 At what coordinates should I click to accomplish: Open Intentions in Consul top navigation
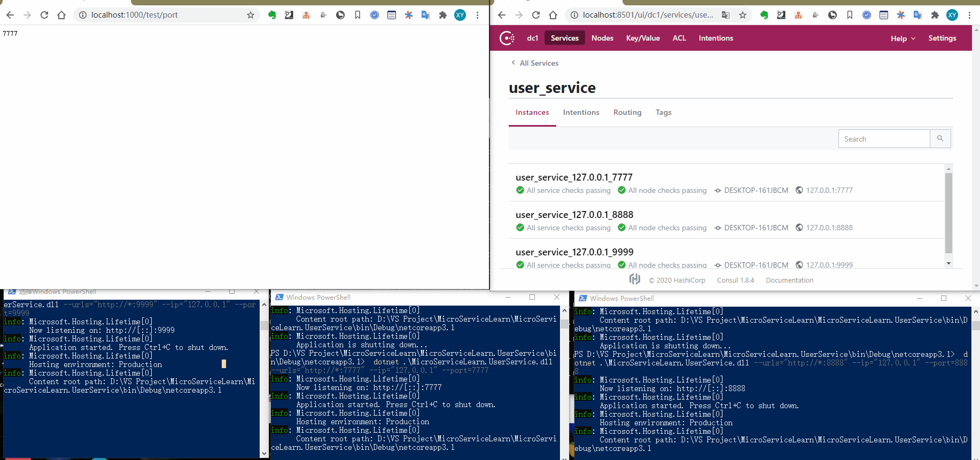coord(716,38)
